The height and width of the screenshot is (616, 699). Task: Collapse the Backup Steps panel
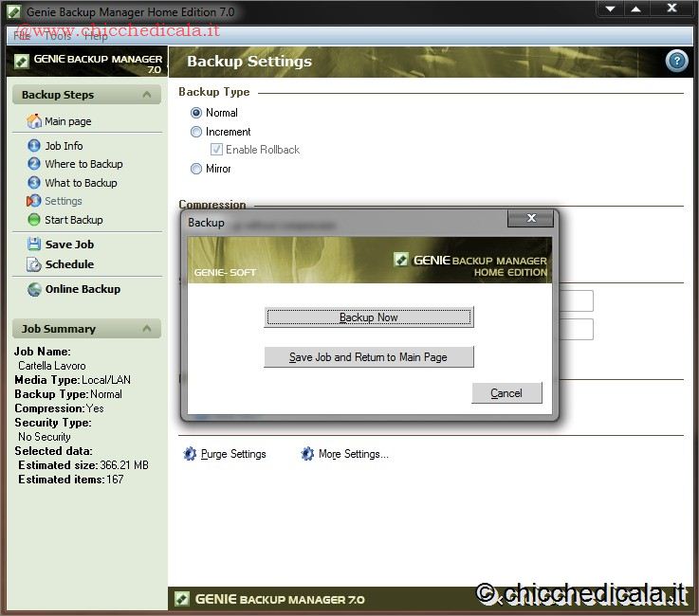(x=147, y=95)
